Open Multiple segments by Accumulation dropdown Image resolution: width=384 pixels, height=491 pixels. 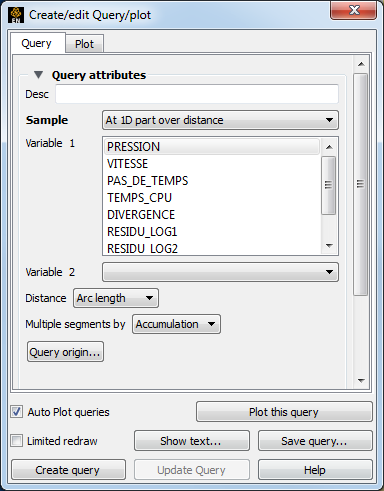point(176,324)
